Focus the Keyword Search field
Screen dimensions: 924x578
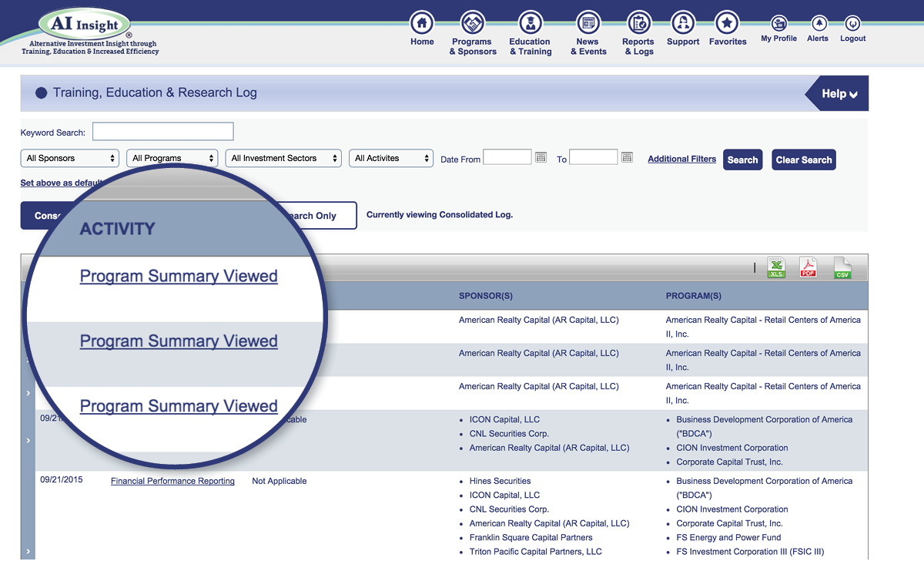point(163,132)
